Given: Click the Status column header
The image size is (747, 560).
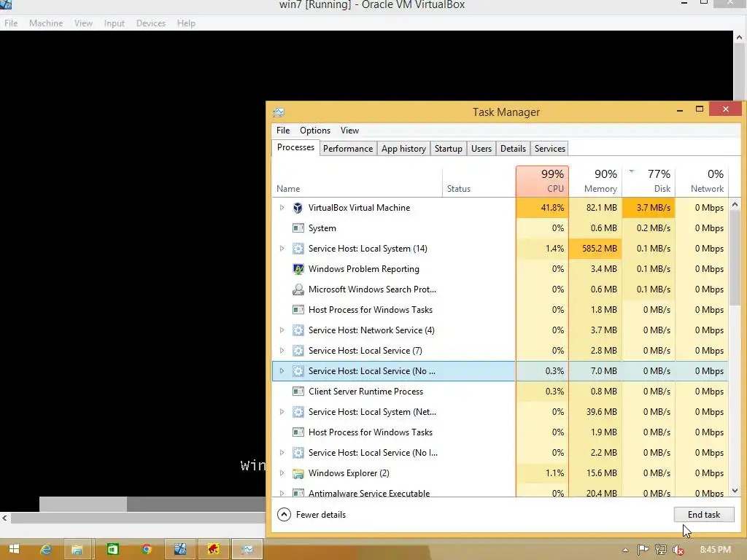Looking at the screenshot, I should 479,181.
